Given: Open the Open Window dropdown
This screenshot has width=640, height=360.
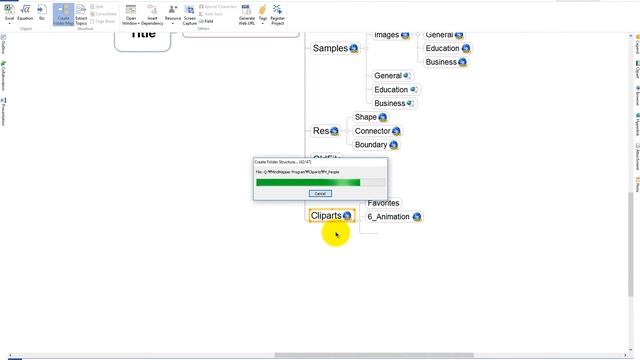Looking at the screenshot, I should pos(131,15).
